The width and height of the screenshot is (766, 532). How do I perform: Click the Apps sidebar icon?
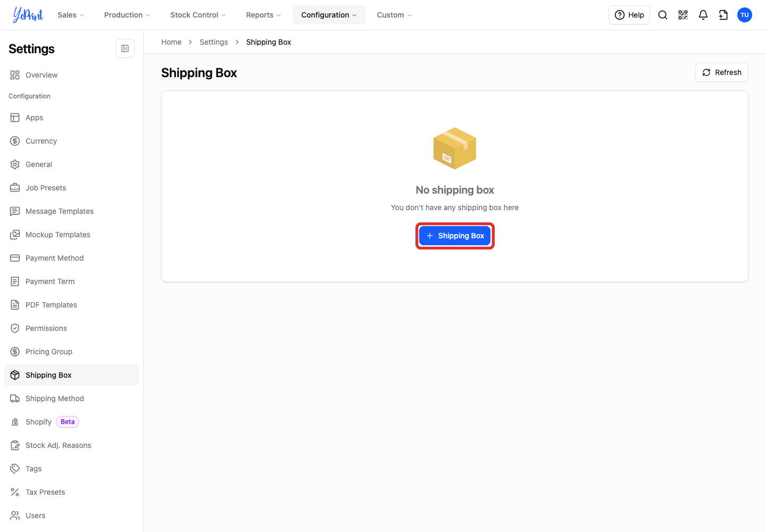15,118
